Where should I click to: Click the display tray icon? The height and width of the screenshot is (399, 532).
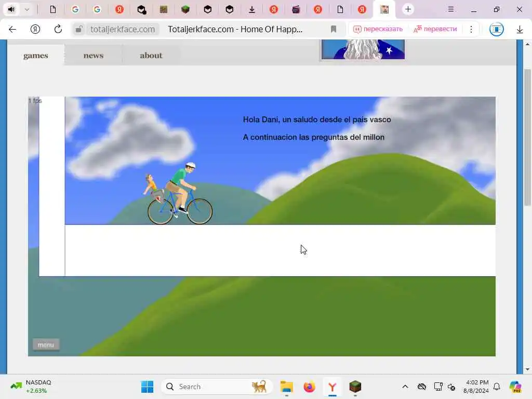tap(438, 387)
